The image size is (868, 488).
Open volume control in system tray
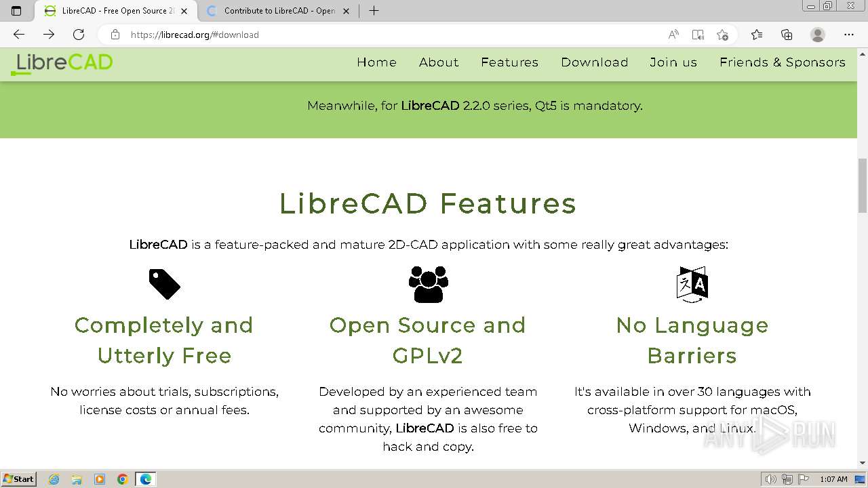click(770, 479)
